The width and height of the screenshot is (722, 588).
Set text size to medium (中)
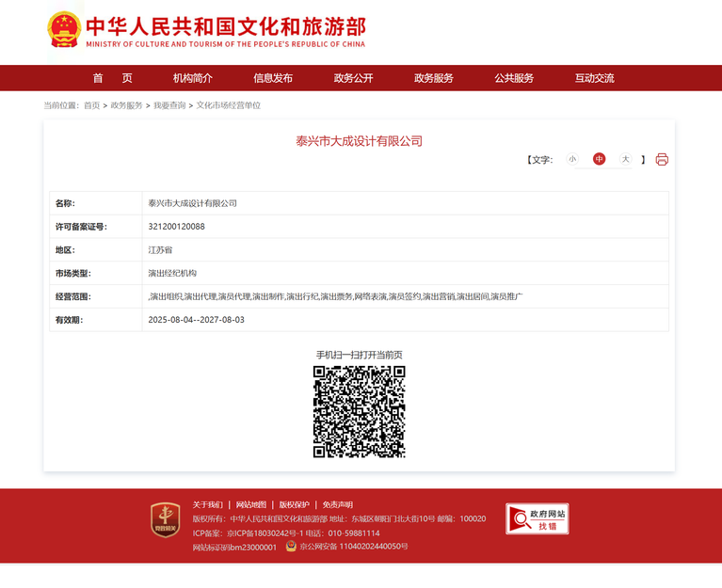pos(599,159)
